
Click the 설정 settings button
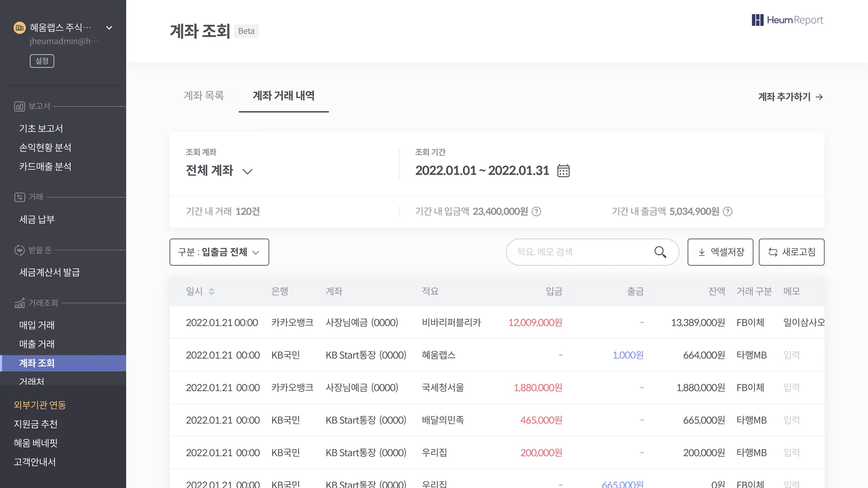tap(42, 61)
